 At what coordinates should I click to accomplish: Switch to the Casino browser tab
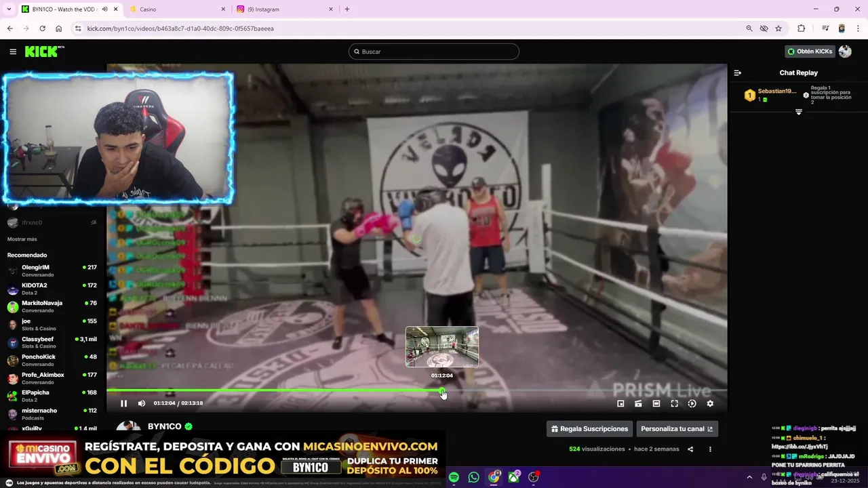pos(178,9)
